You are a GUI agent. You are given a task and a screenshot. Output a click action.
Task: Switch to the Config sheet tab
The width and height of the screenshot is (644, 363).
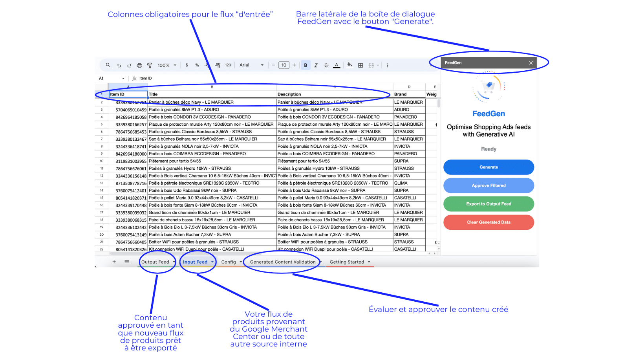tap(229, 262)
